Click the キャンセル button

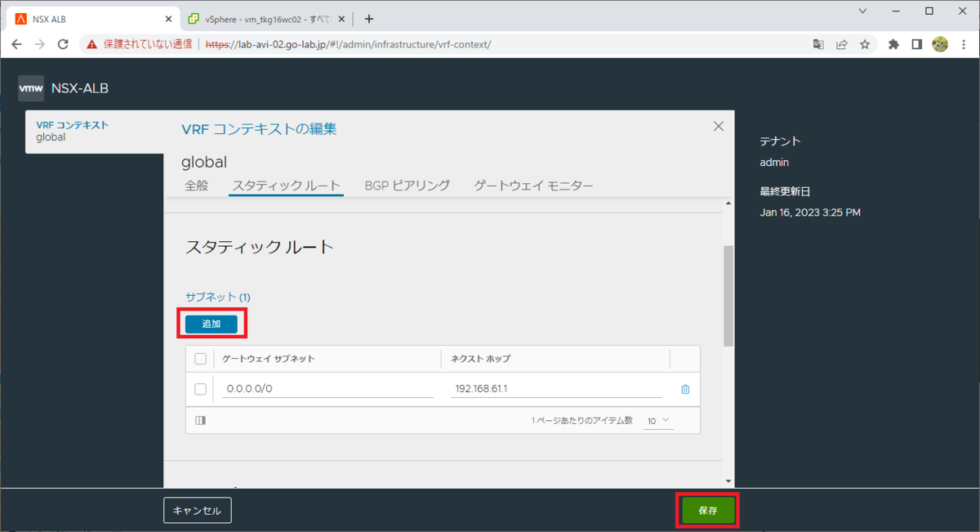coord(198,511)
